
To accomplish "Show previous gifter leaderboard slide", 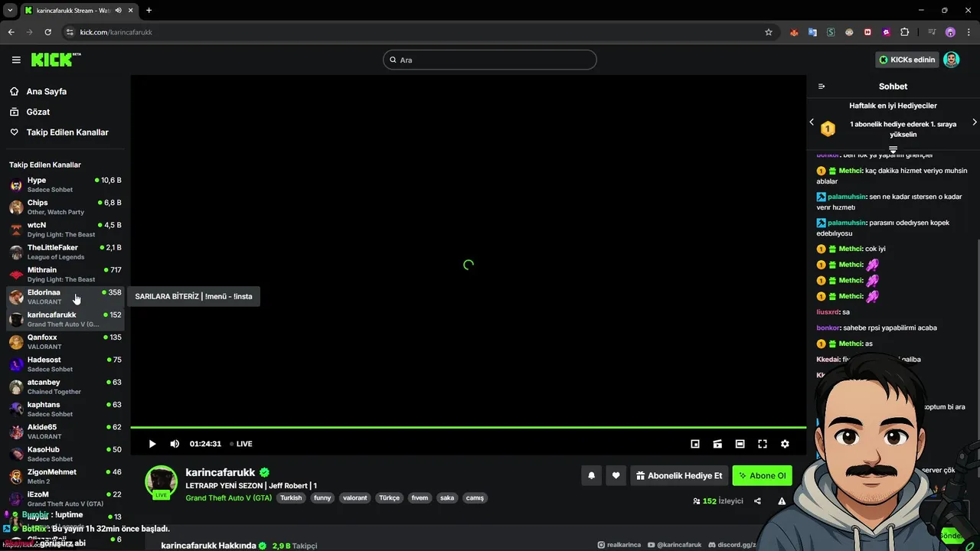I will click(x=812, y=122).
